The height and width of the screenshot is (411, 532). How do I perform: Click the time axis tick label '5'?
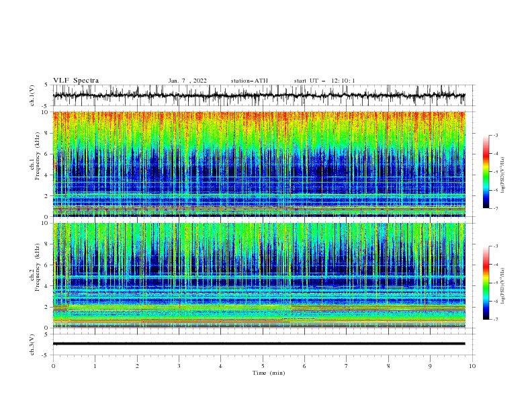(x=263, y=366)
